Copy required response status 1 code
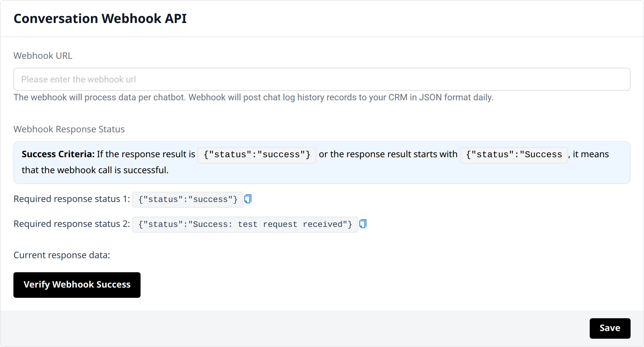644x347 pixels. pyautogui.click(x=248, y=199)
